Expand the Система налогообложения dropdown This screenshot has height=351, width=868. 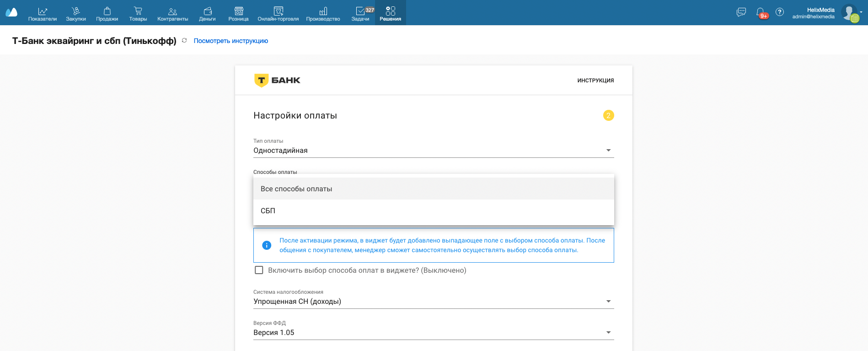click(x=433, y=302)
